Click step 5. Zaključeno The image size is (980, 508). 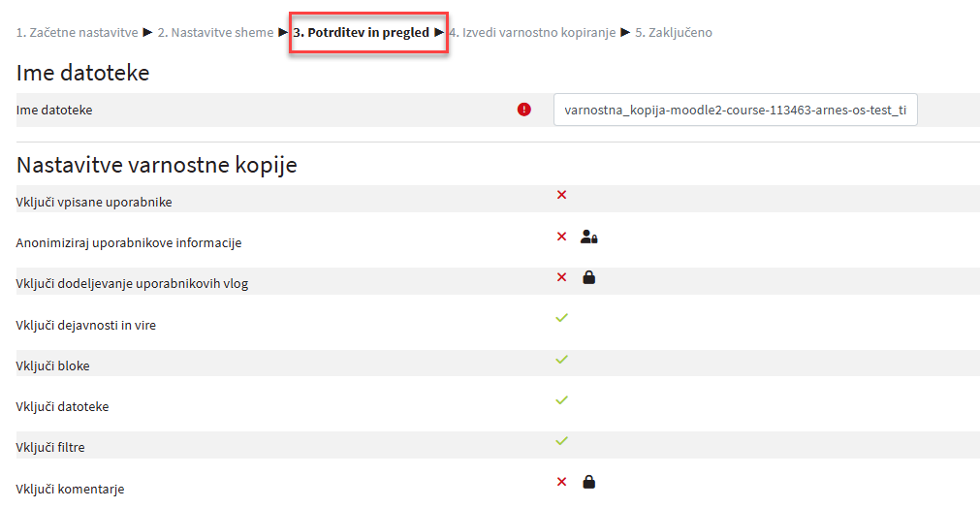pos(674,33)
